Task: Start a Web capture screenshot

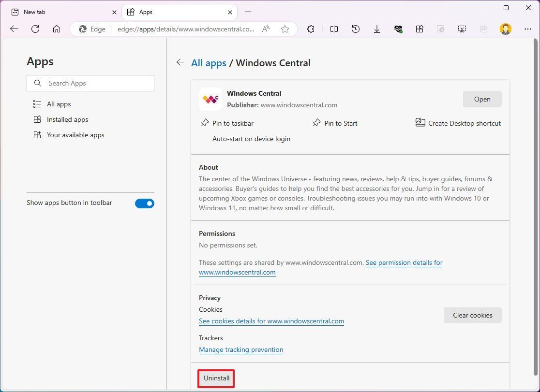Action: coord(462,29)
